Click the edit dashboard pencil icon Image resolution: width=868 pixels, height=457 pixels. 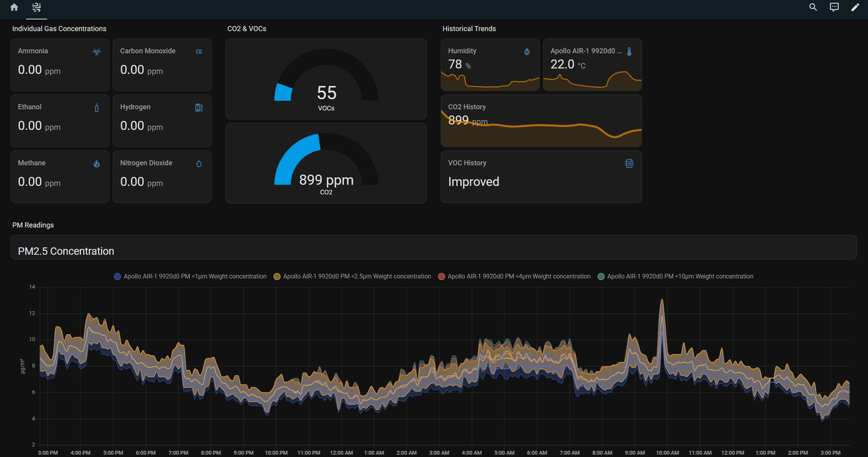coord(855,7)
